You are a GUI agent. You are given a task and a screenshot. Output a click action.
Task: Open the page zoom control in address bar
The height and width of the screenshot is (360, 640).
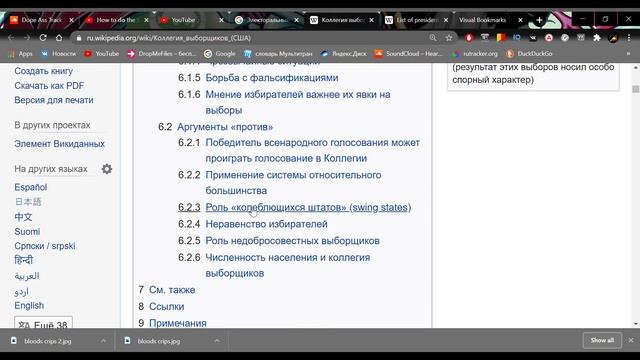pyautogui.click(x=433, y=38)
